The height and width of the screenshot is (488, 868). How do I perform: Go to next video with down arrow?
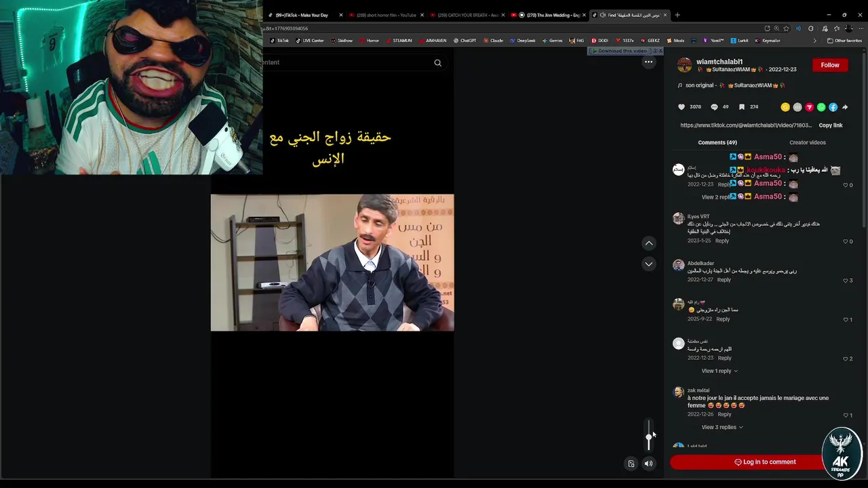649,264
